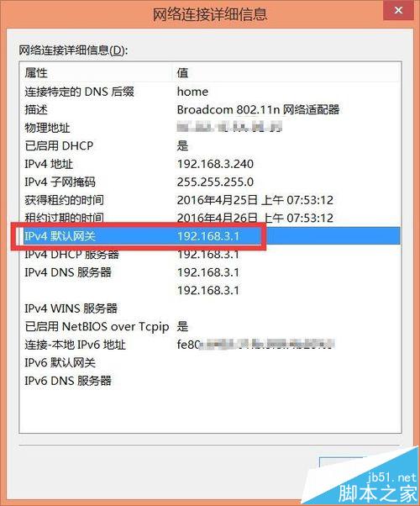Close the network connection details dialog
Image resolution: width=420 pixels, height=506 pixels.
point(398,10)
